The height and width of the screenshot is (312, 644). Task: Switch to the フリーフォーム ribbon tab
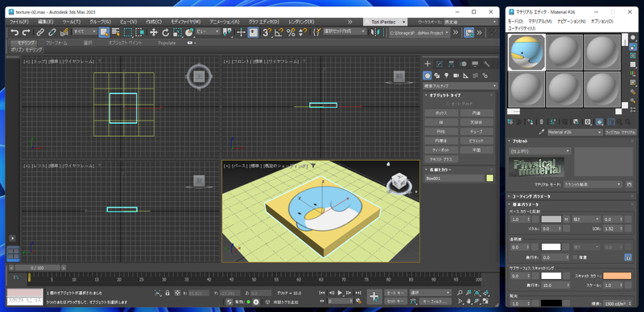(x=57, y=43)
